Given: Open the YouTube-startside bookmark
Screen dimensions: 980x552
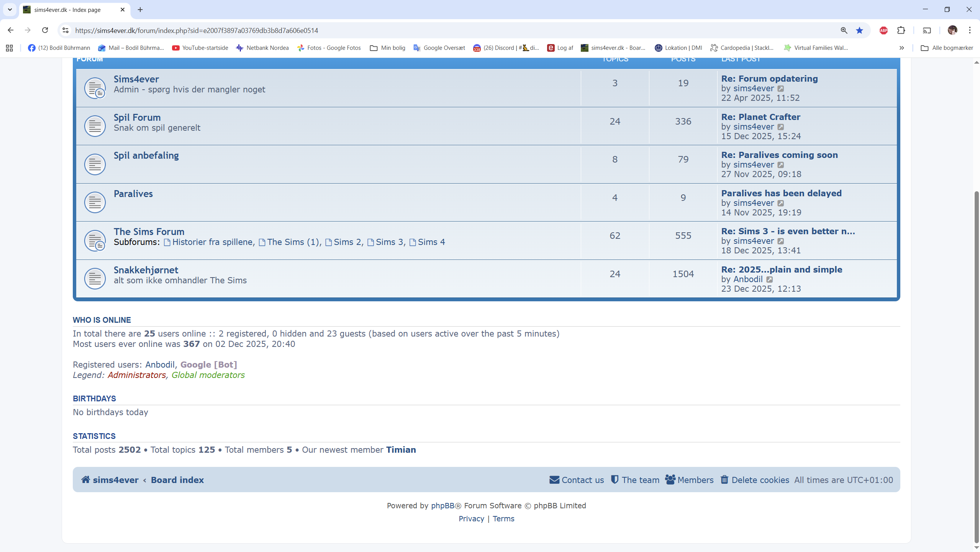Looking at the screenshot, I should click(x=200, y=48).
